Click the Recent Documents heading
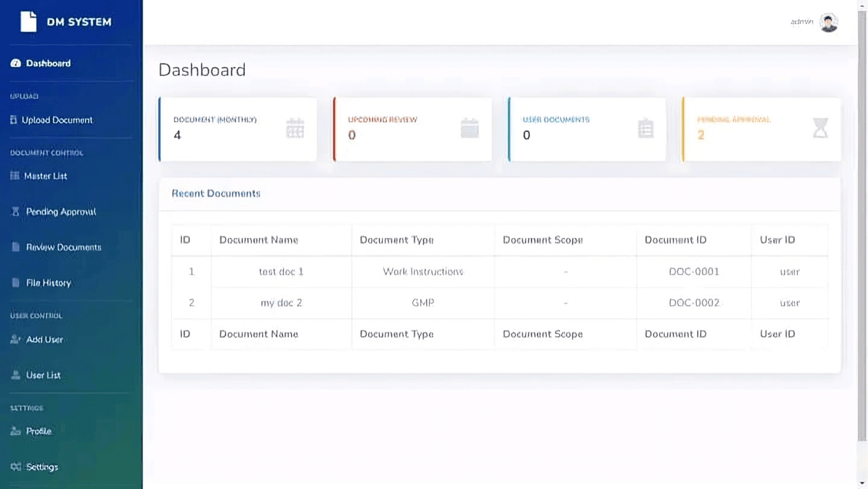The image size is (868, 489). click(x=216, y=193)
